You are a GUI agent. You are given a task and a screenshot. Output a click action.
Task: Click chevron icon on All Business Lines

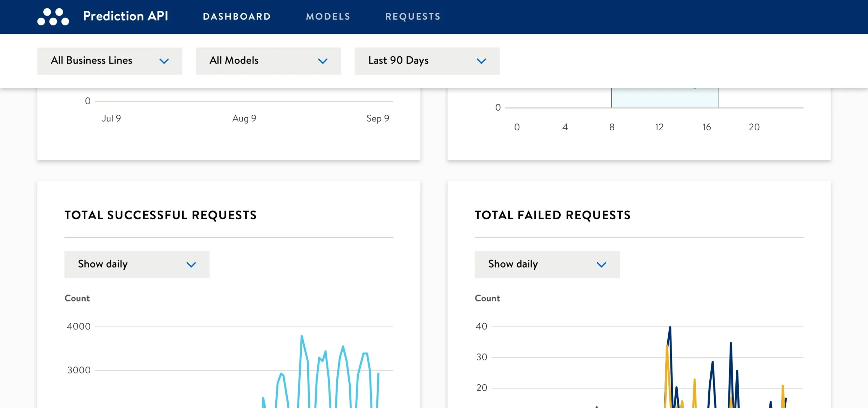[x=164, y=61]
